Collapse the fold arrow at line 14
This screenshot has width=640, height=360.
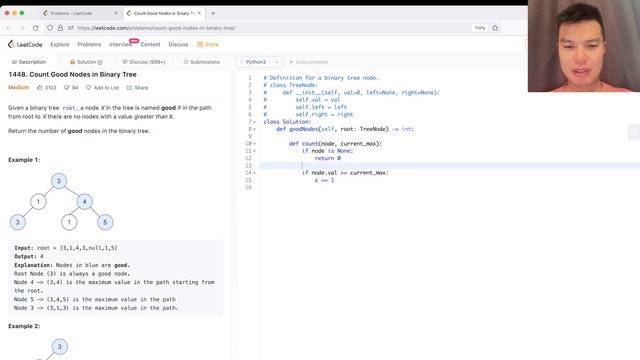point(255,173)
